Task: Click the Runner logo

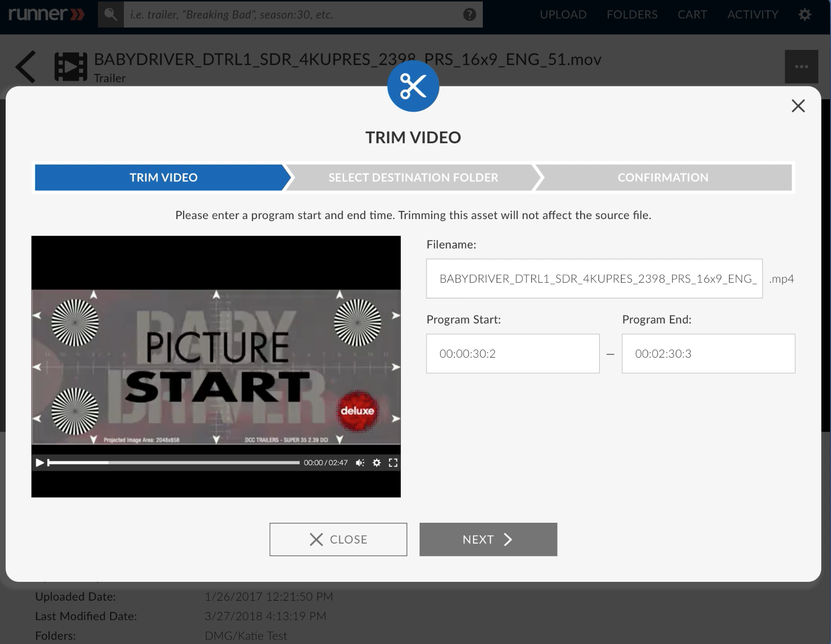Action: (46, 14)
